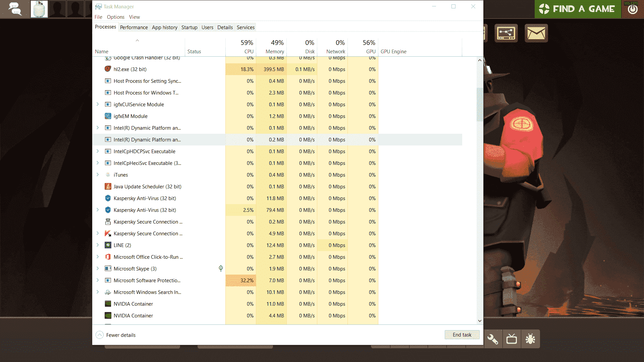Click the Kaspersky Anti-Virus 79.4 MB shield icon
Screen dimensions: 644x362
pyautogui.click(x=108, y=210)
